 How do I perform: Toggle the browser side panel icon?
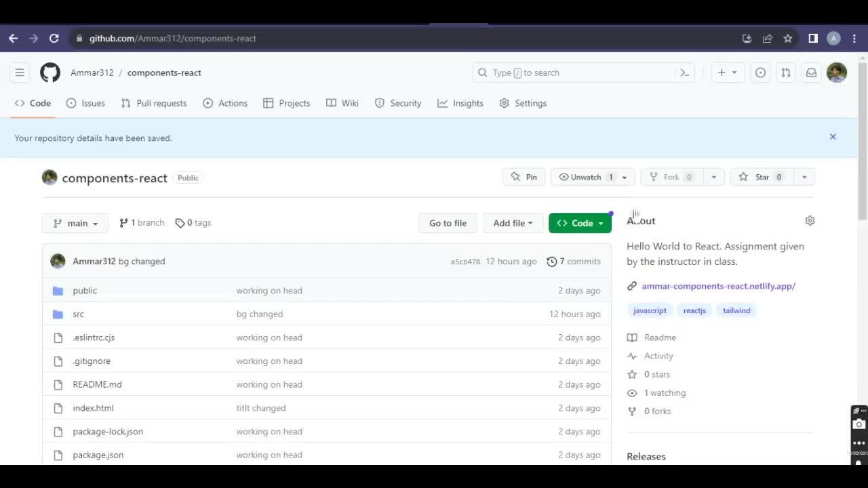[813, 39]
